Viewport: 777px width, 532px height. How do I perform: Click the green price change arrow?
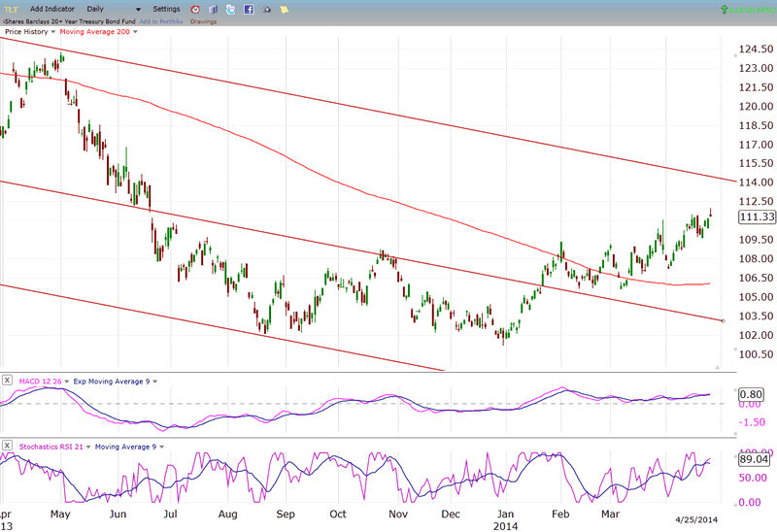coord(724,9)
